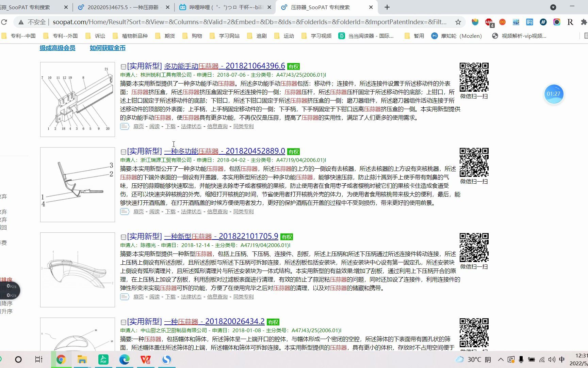Click 阅读 for patent 201822101705.9
Screen dimensions: 588x368
[x=154, y=297]
